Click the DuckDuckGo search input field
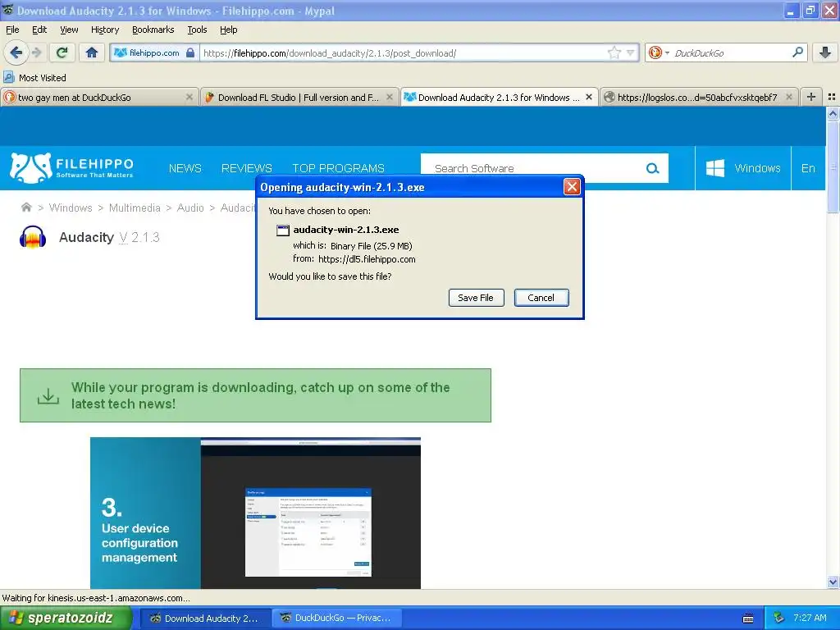 (x=729, y=53)
